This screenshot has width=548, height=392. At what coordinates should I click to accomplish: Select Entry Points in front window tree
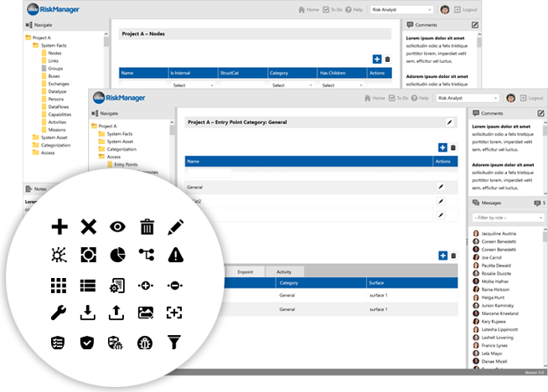click(x=126, y=164)
